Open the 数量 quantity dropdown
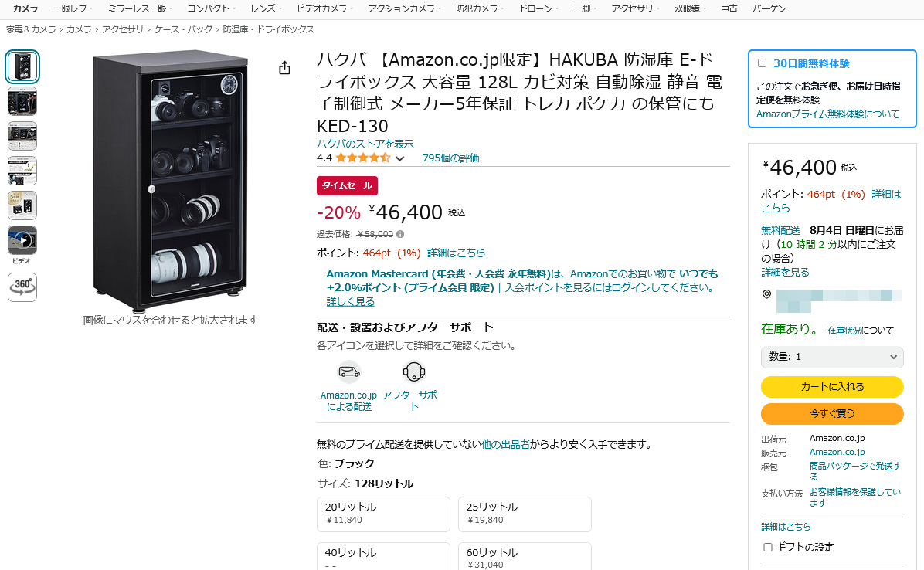Screen dimensions: 924x570 pos(832,357)
